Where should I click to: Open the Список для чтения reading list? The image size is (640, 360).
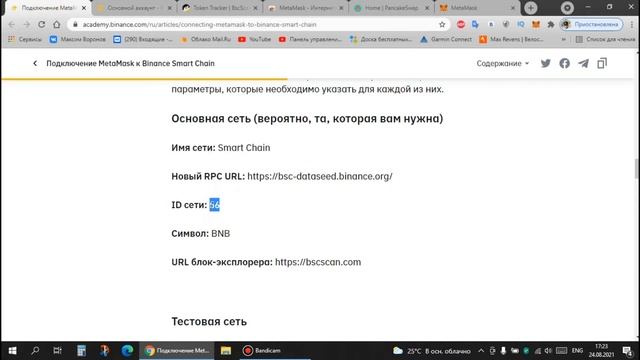click(x=605, y=39)
